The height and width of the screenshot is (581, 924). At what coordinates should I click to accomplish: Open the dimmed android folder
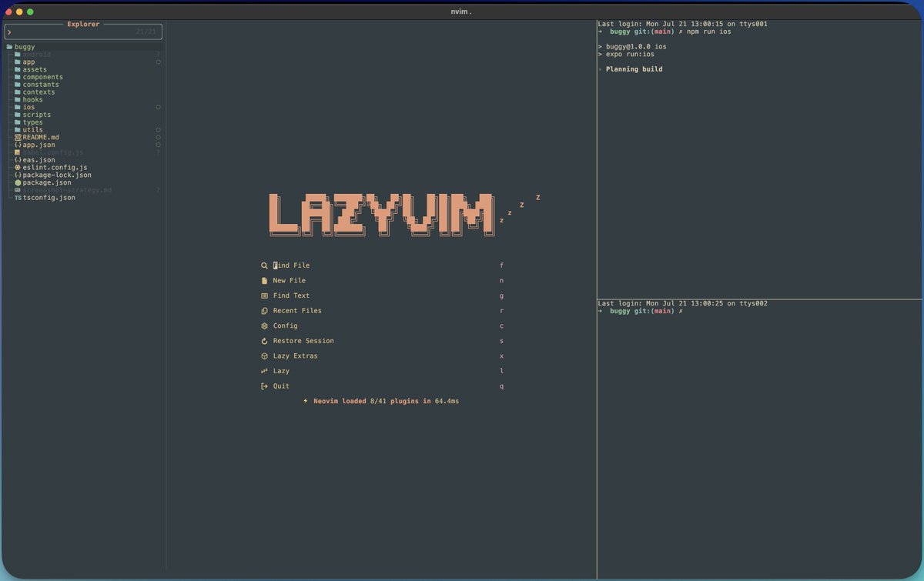pos(37,55)
